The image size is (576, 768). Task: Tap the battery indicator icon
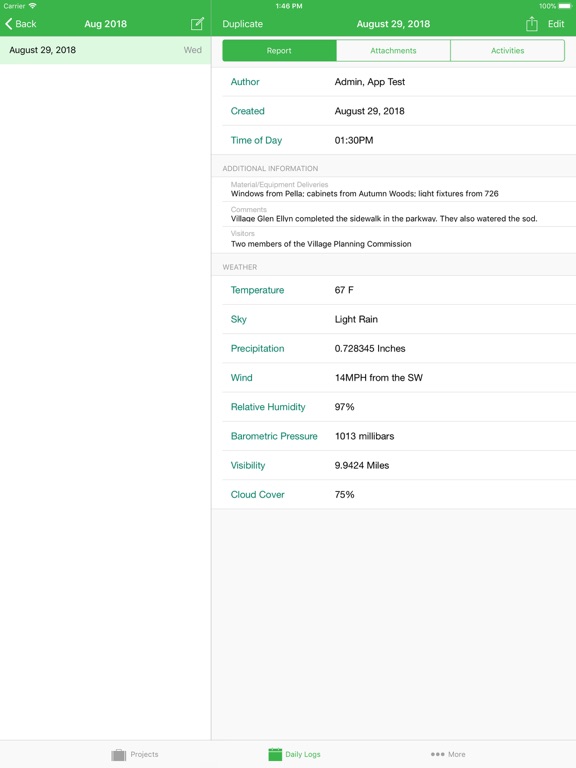(x=565, y=6)
